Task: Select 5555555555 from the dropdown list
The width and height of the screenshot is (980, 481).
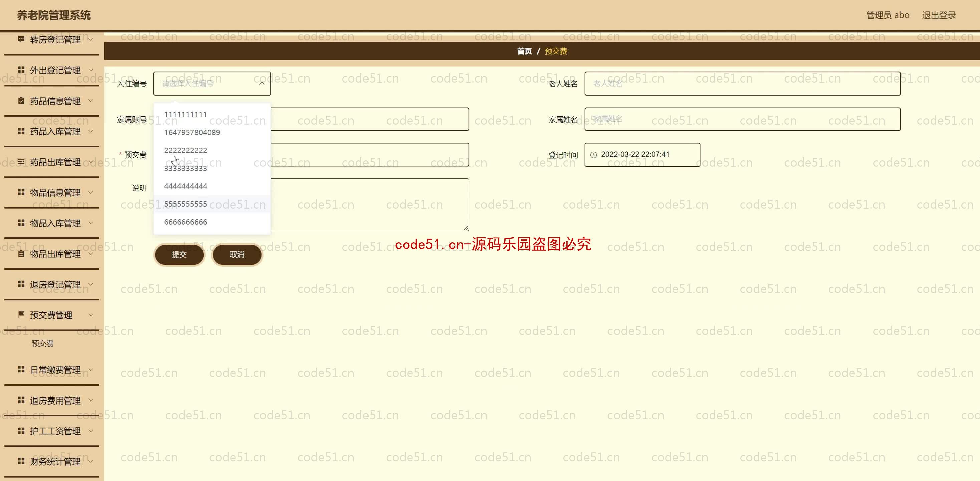Action: [x=212, y=204]
